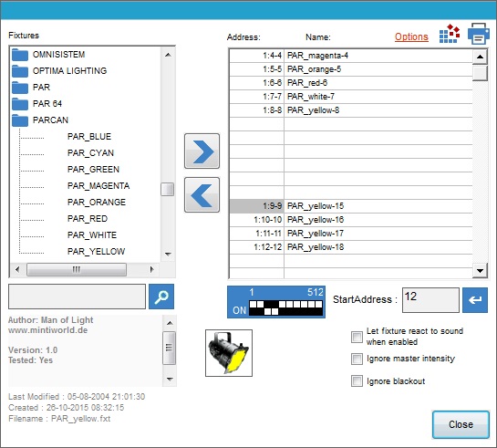Click the right arrow add-fixture button
Screen dimensions: 497x448
click(202, 151)
